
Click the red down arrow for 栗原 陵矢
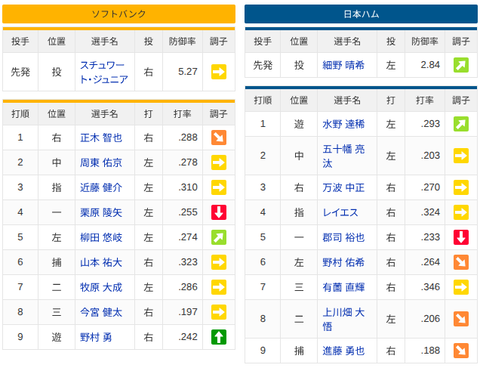point(219,212)
